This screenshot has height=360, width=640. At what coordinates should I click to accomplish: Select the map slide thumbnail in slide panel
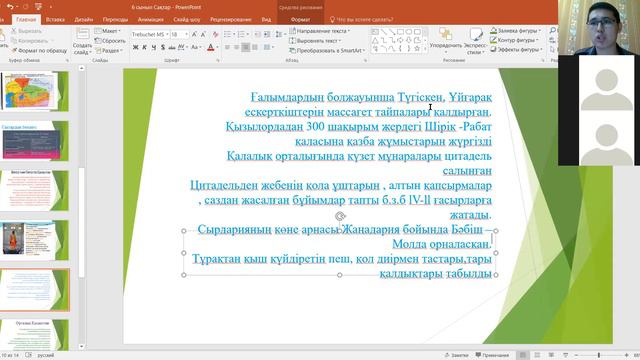pos(34,91)
